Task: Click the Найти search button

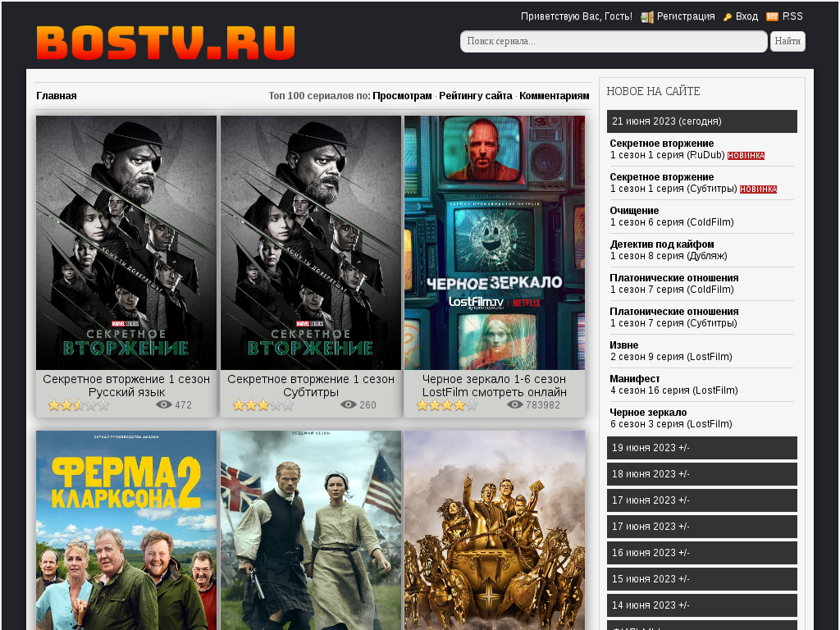Action: pyautogui.click(x=787, y=41)
